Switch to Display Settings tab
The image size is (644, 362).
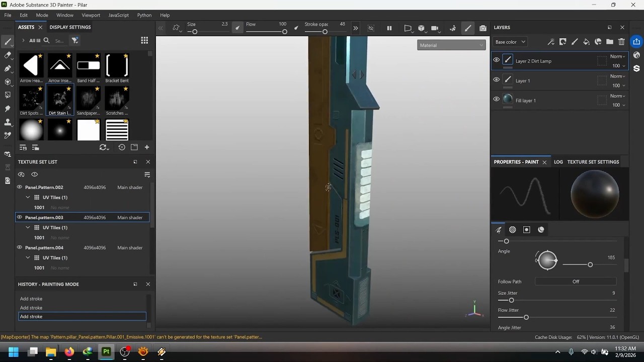(70, 27)
